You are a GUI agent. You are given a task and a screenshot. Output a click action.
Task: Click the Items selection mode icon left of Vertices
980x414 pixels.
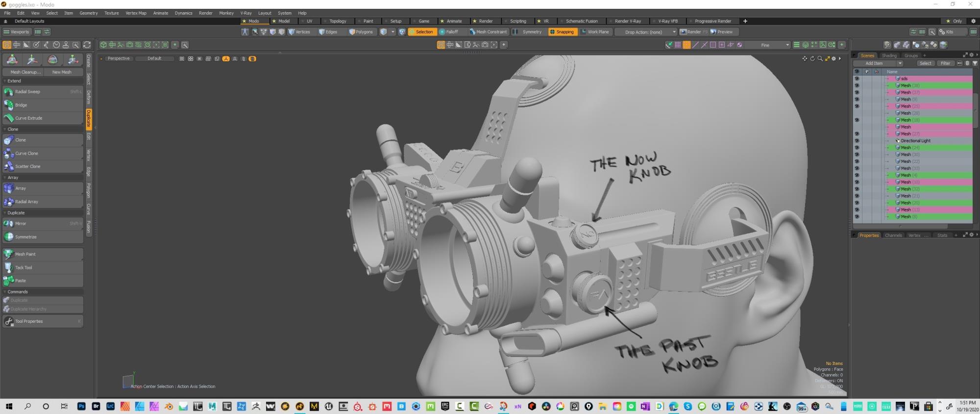click(x=281, y=32)
